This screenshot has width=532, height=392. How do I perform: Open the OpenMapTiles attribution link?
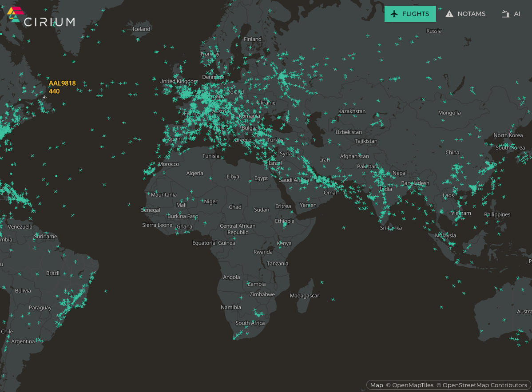[410, 385]
